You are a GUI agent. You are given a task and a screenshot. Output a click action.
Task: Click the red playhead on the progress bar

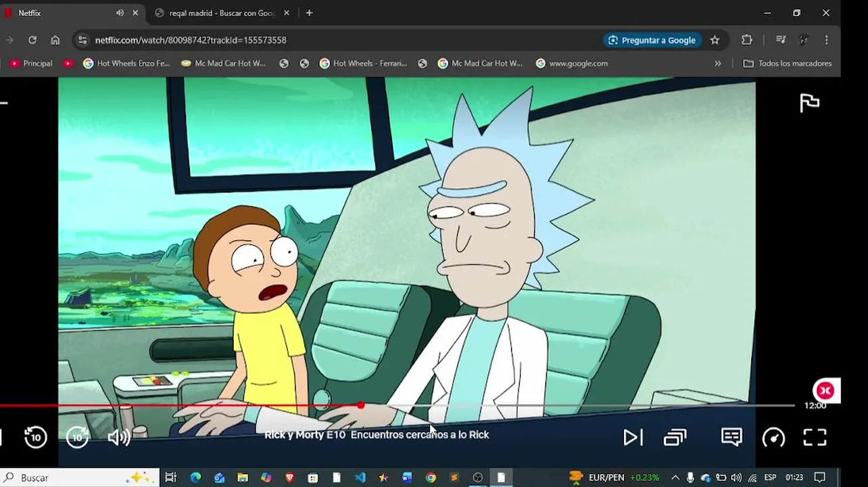pyautogui.click(x=361, y=405)
